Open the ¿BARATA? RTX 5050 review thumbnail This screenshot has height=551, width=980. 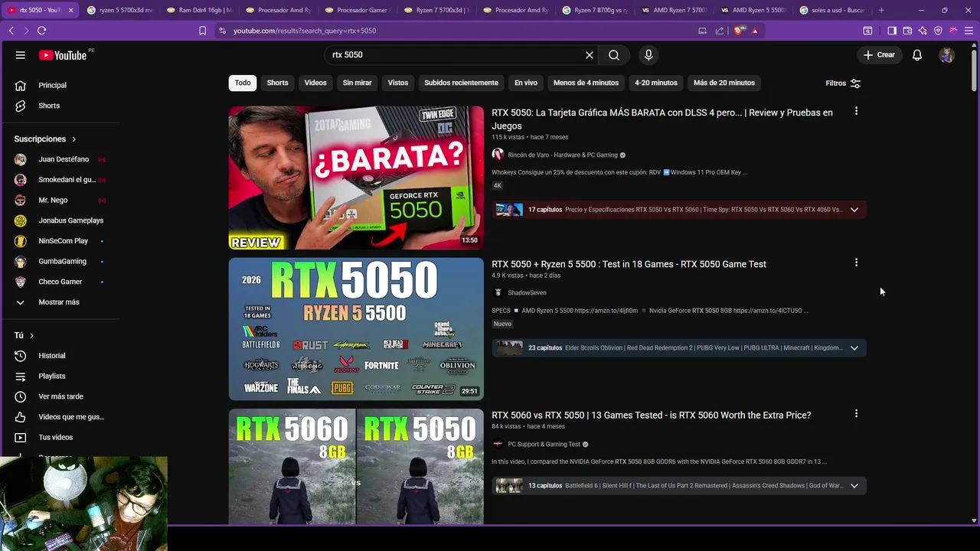coord(356,178)
